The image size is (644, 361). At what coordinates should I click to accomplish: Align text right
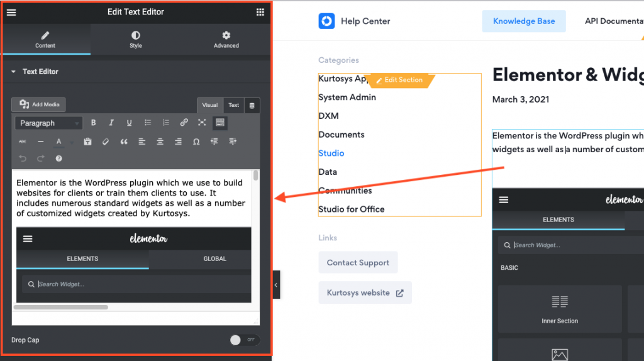(x=178, y=142)
